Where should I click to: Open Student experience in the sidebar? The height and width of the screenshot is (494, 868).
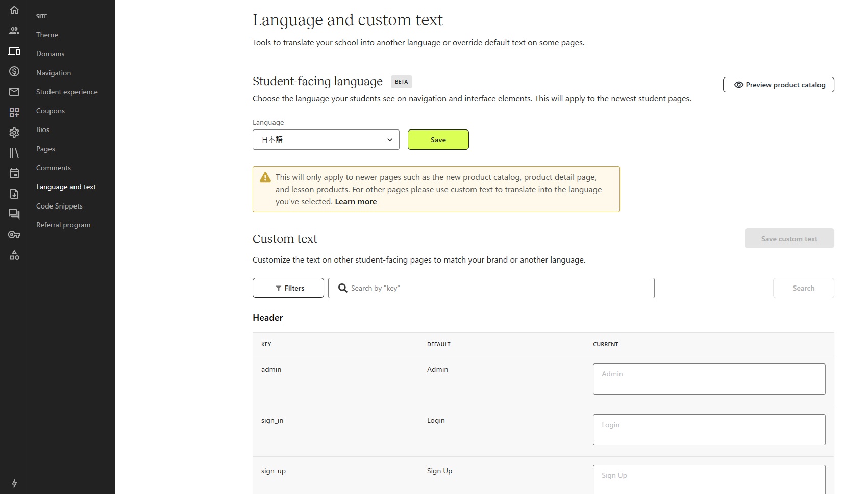(x=67, y=92)
